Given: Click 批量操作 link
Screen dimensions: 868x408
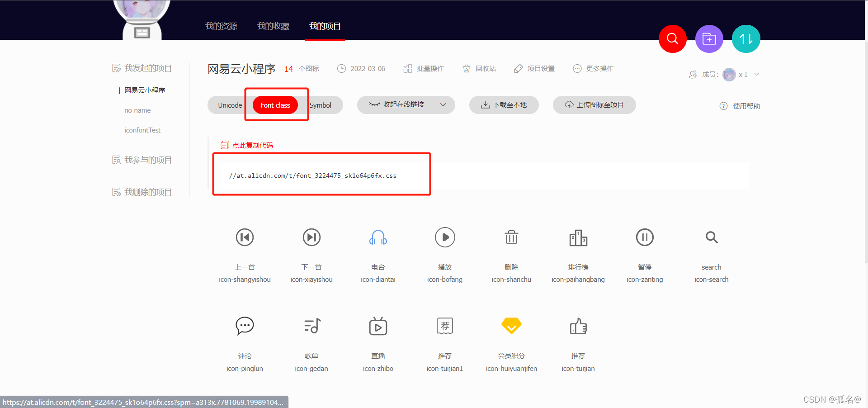Looking at the screenshot, I should 424,69.
